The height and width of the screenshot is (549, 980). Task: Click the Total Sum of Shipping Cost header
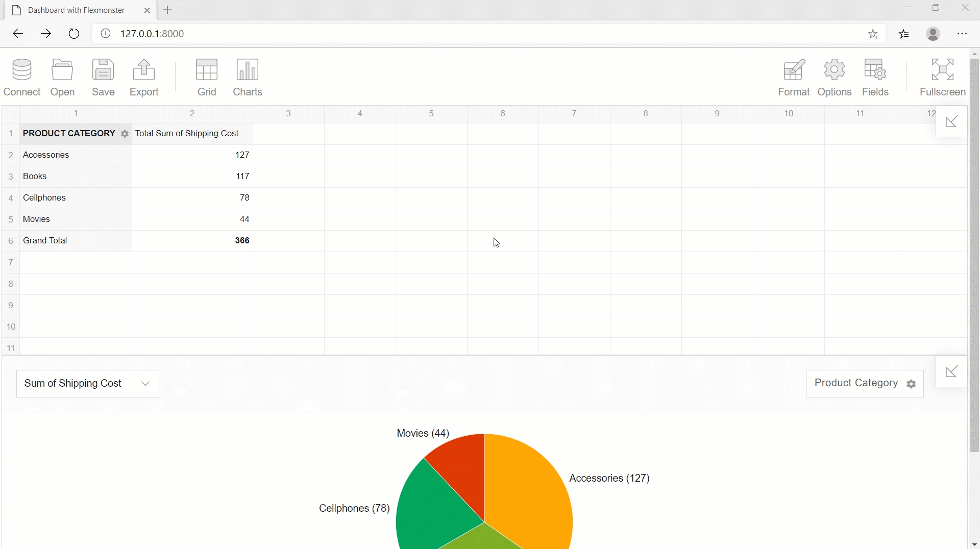point(187,134)
